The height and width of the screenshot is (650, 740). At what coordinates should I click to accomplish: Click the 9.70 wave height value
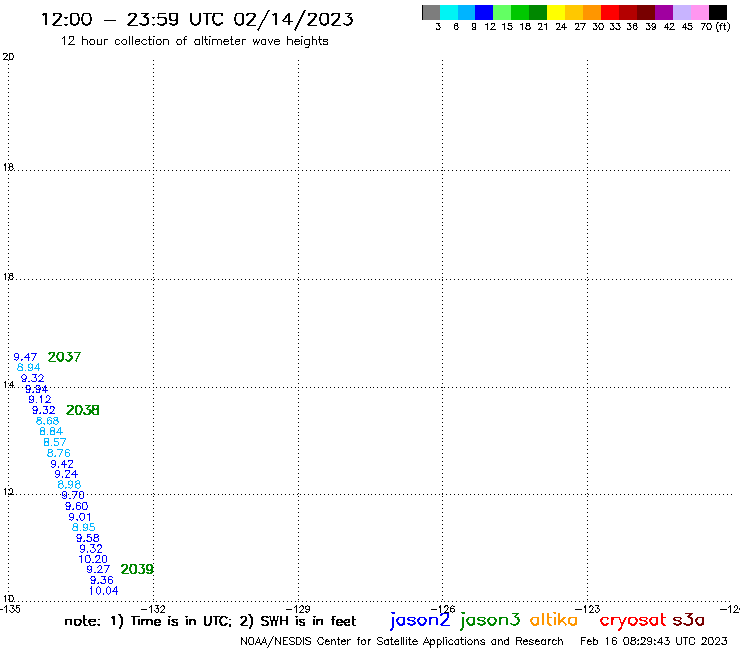pyautogui.click(x=73, y=495)
